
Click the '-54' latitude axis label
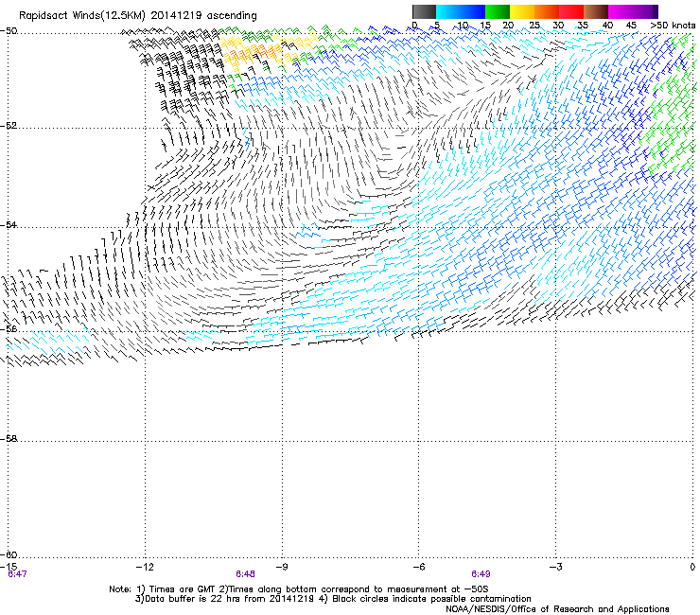[x=9, y=224]
